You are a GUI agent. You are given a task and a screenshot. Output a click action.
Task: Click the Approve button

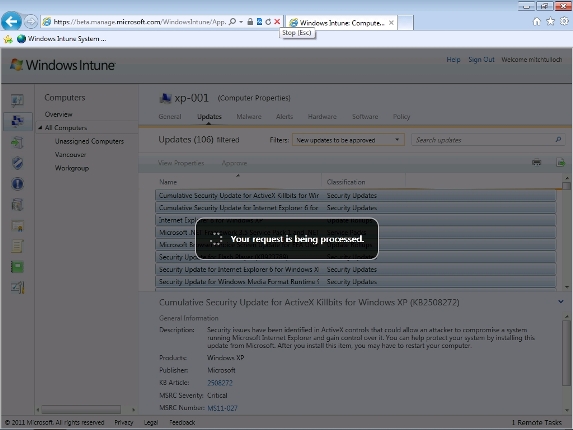point(234,163)
